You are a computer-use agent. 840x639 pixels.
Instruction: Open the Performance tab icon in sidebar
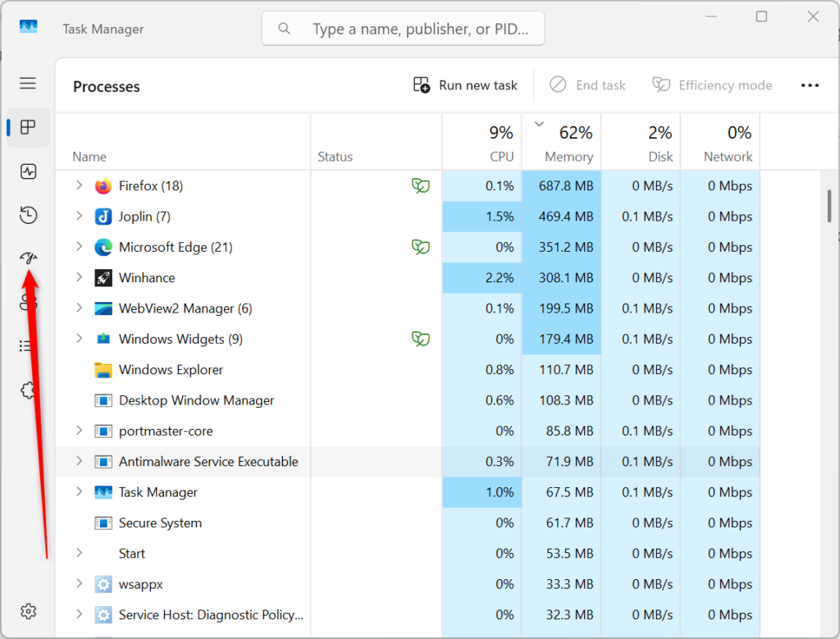[x=28, y=171]
